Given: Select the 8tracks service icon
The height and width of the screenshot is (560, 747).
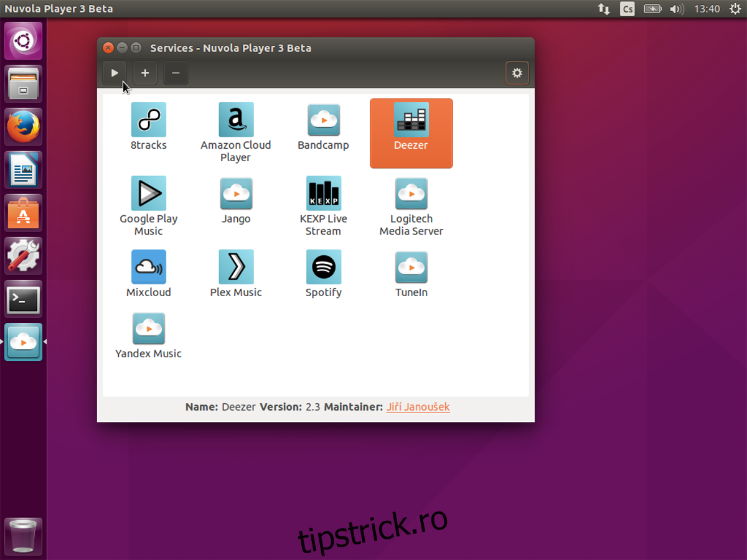Looking at the screenshot, I should pos(148,119).
